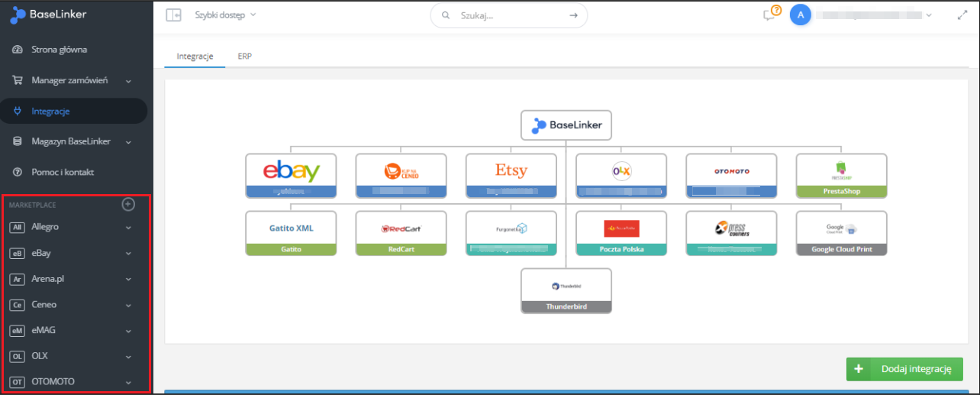Viewport: 980px width, 395px height.
Task: Expand eBay marketplace chevron
Action: 128,254
